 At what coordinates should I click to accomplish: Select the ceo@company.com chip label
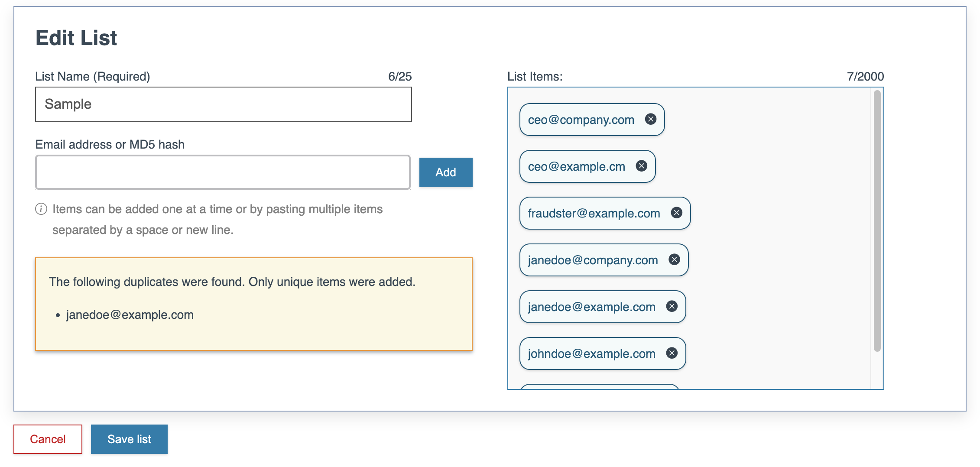[581, 120]
